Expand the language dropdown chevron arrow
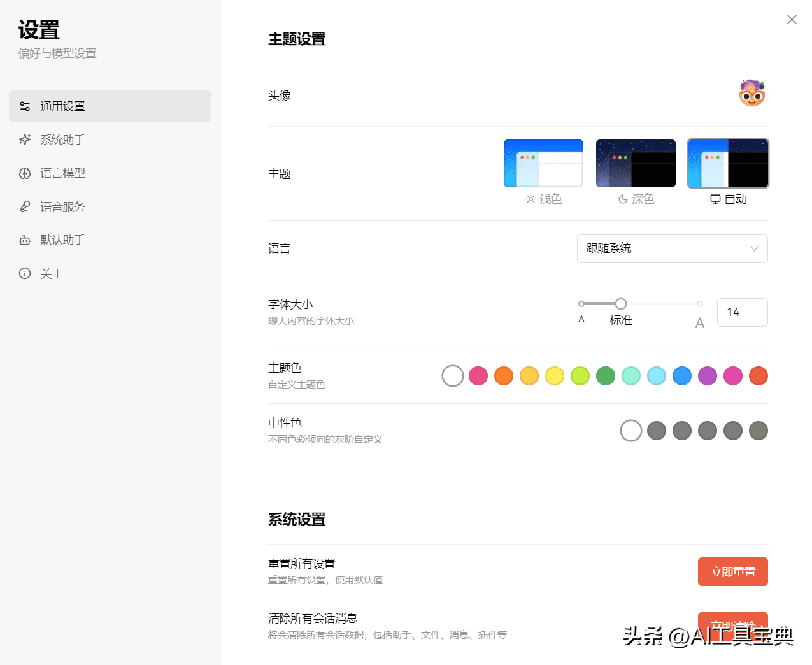This screenshot has width=812, height=665. tap(754, 248)
